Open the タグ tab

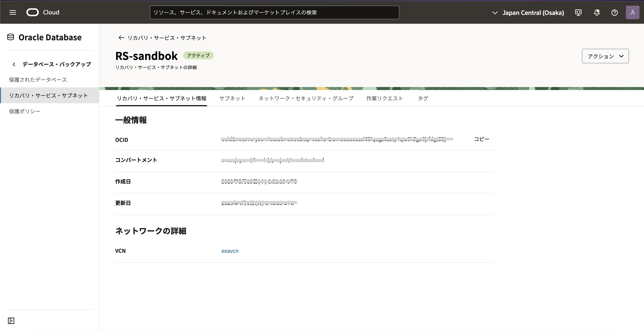coord(423,99)
